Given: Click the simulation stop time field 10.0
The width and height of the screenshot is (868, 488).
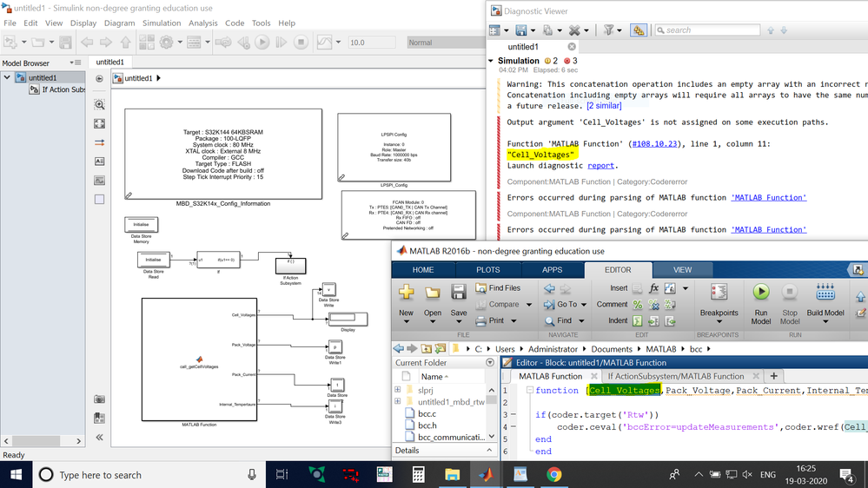Looking at the screenshot, I should [x=372, y=43].
